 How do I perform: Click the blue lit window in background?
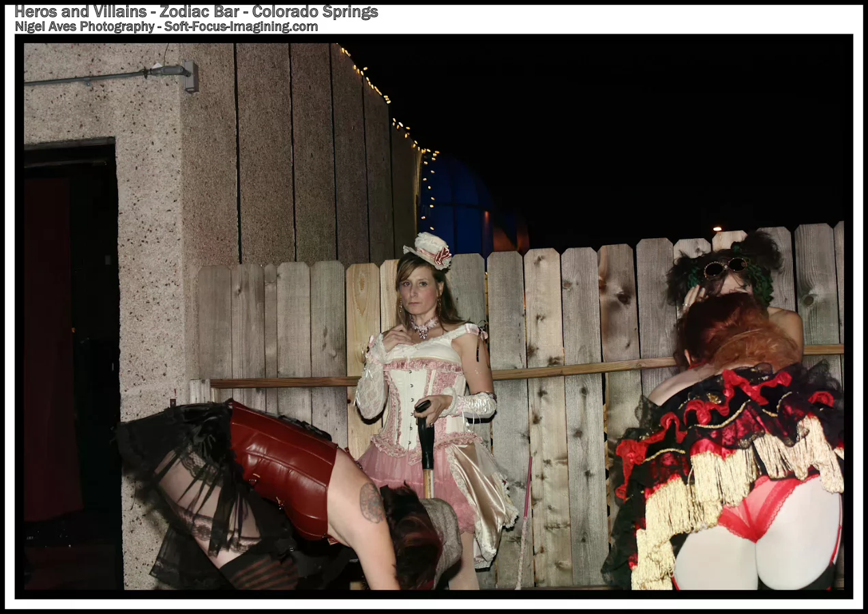pyautogui.click(x=453, y=205)
